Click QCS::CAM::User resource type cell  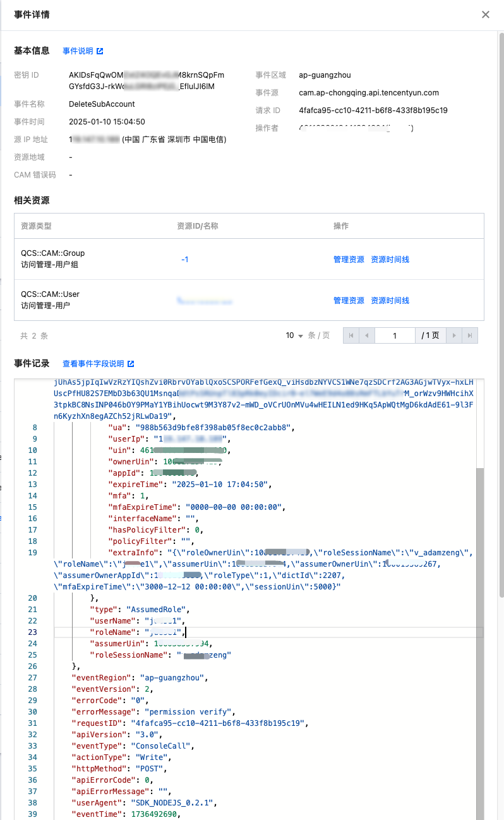coord(50,300)
